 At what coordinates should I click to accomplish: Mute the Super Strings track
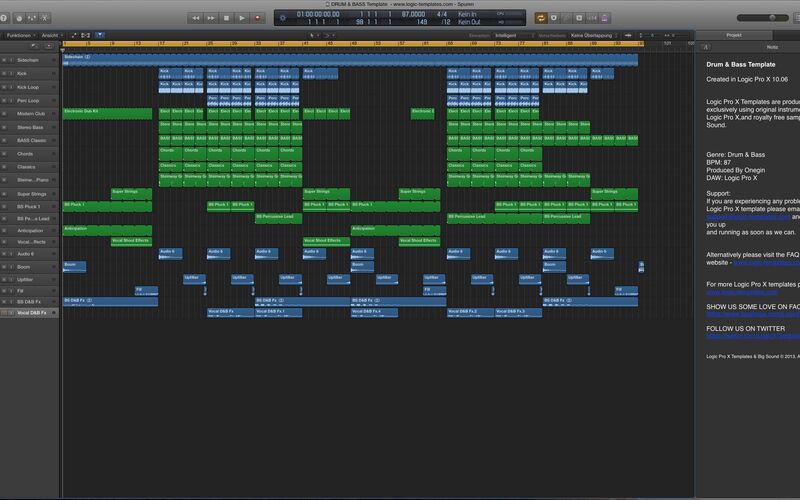4,194
